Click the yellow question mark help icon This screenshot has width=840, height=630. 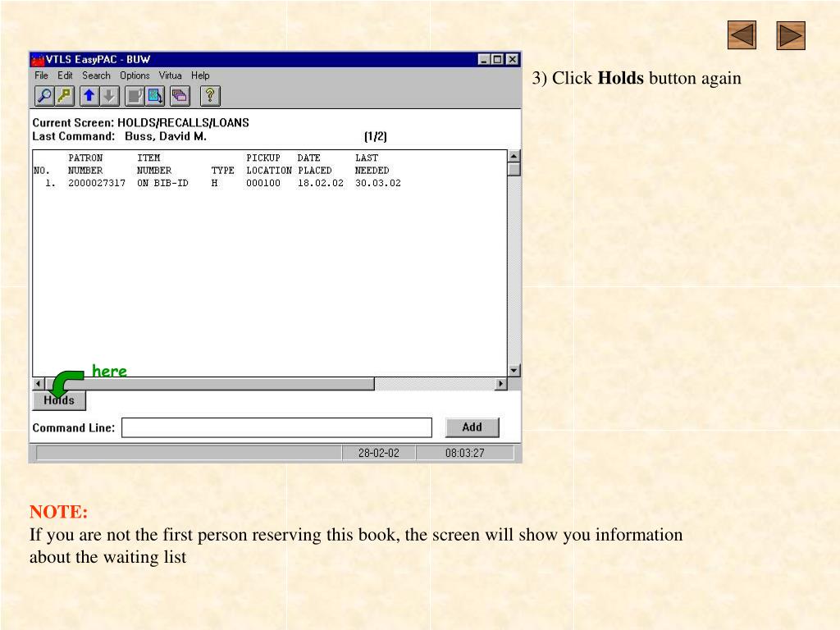tap(210, 96)
